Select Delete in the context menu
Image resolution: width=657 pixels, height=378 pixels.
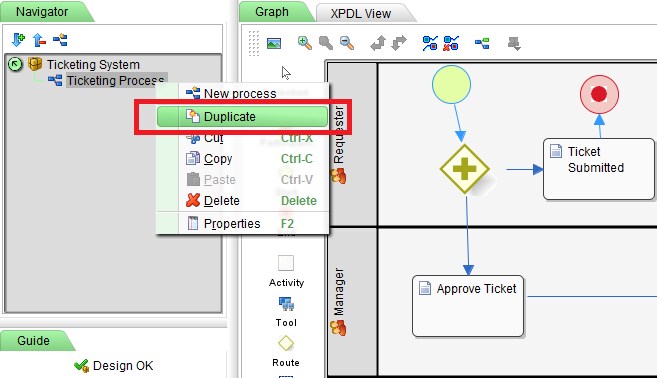[242, 201]
